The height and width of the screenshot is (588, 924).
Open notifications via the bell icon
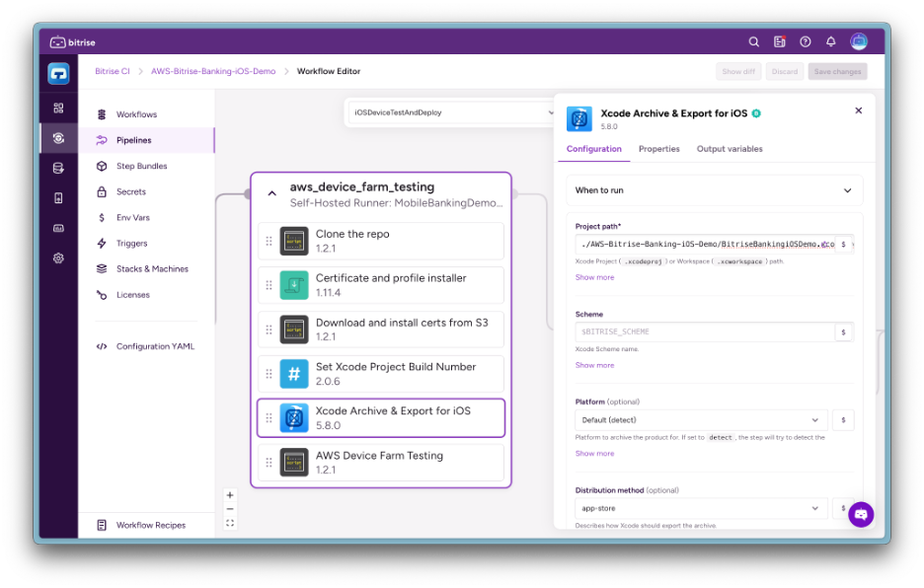click(830, 41)
